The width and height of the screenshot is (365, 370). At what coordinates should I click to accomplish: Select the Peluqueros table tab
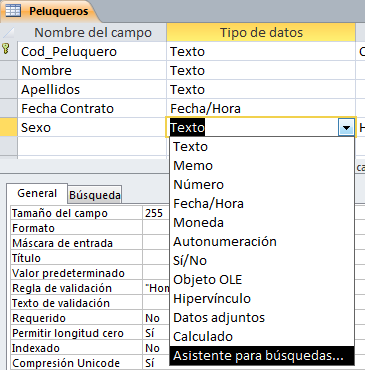point(48,11)
